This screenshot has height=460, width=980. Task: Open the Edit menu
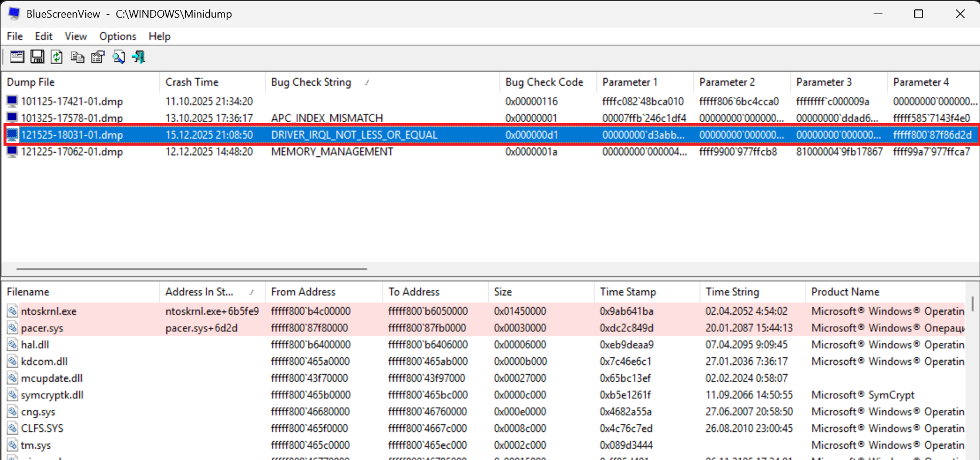[43, 36]
